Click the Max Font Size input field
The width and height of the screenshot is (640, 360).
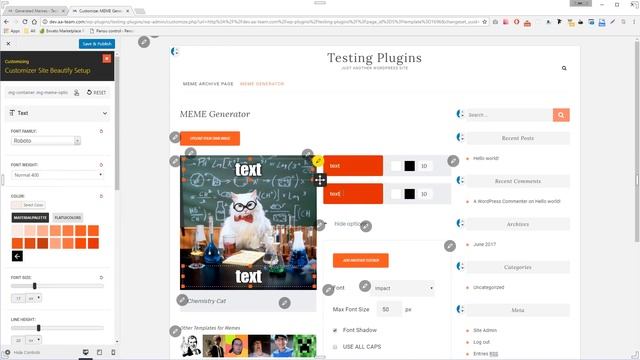[389, 309]
